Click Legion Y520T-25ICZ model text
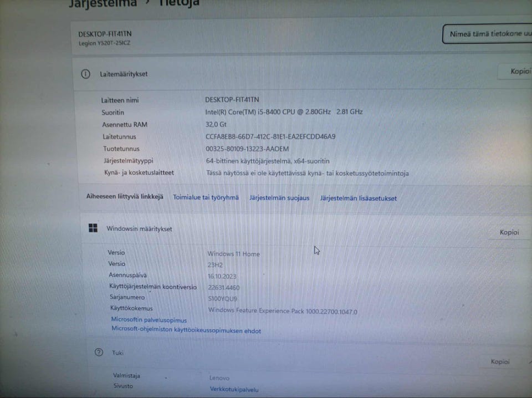The image size is (532, 398). pyautogui.click(x=104, y=43)
